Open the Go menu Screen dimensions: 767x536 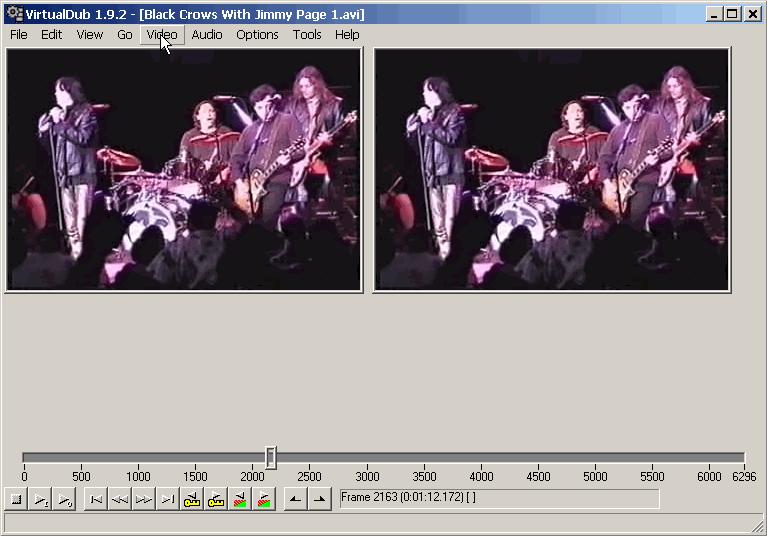tap(125, 35)
